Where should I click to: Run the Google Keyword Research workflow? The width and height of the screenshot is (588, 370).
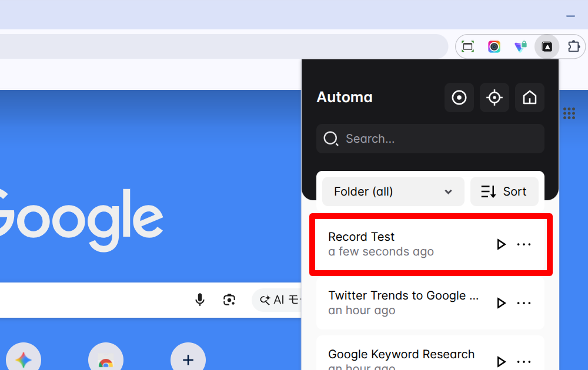coord(501,361)
